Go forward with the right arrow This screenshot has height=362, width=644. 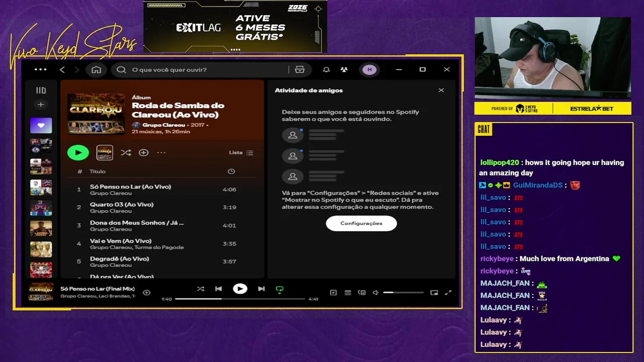[x=76, y=70]
